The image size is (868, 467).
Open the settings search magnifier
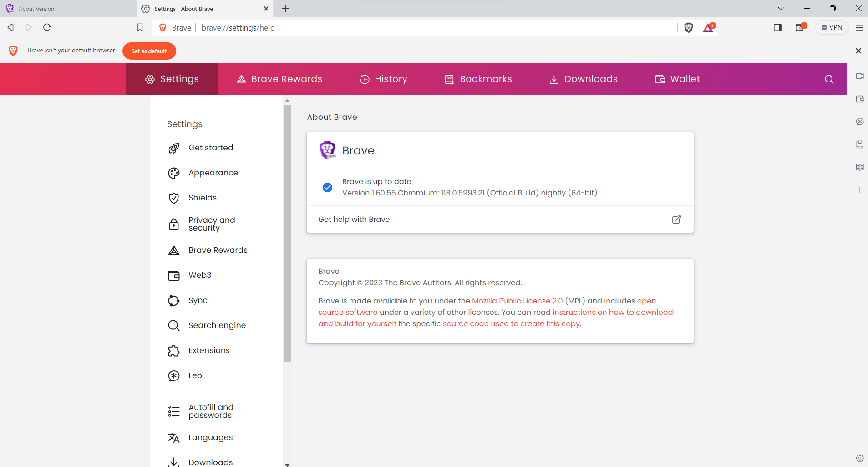828,79
